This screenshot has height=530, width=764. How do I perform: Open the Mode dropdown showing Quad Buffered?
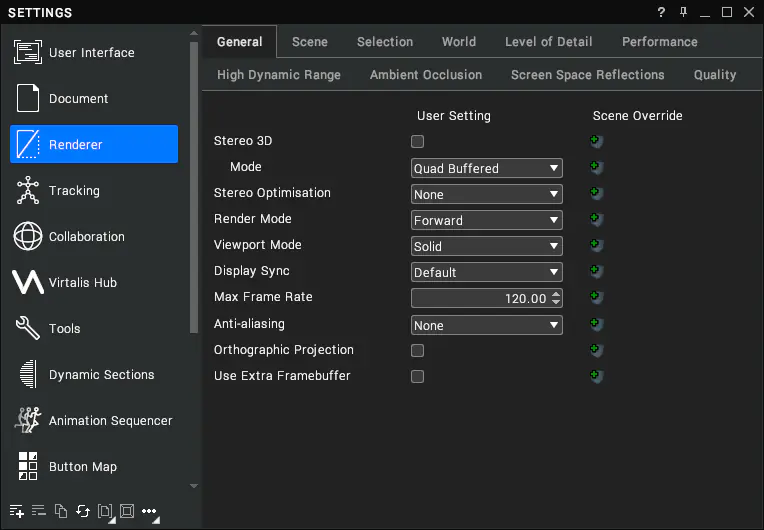[x=487, y=168]
